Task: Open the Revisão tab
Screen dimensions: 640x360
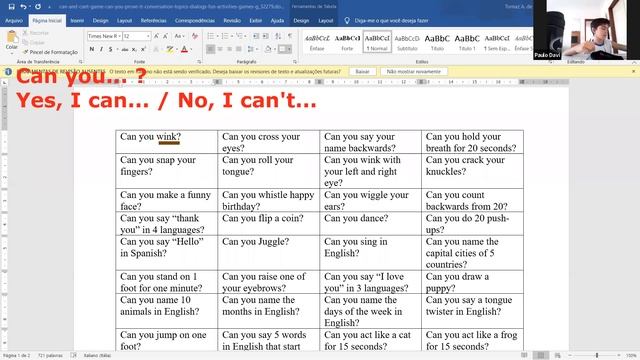Action: pyautogui.click(x=232, y=20)
